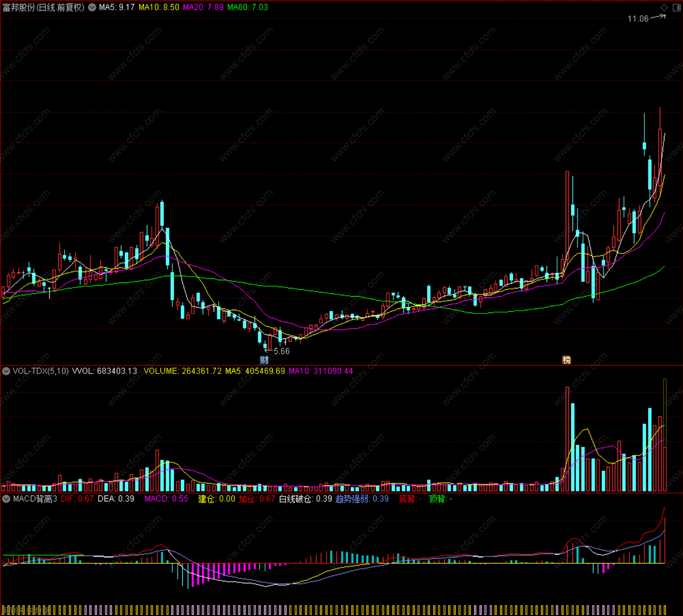Screen dimensions: 683x616
Task: Click the 顶背 divergence label
Action: [441, 499]
